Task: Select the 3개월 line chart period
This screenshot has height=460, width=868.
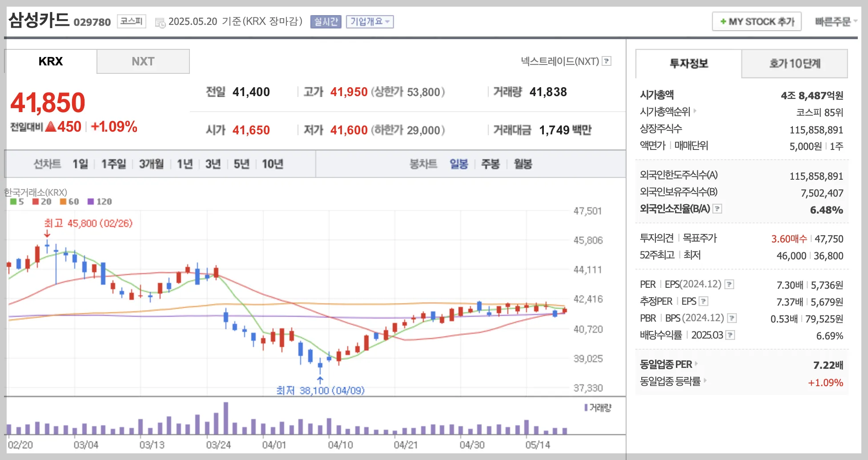Action: pyautogui.click(x=152, y=164)
